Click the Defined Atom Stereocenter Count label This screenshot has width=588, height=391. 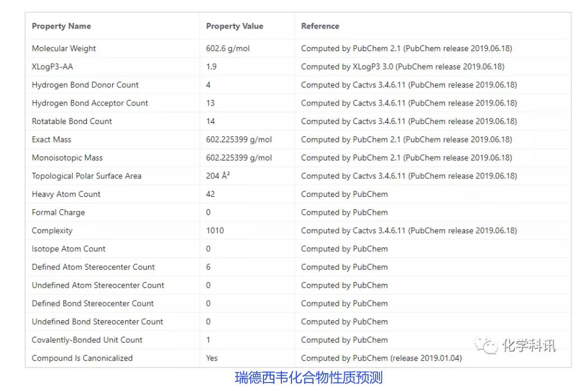93,267
